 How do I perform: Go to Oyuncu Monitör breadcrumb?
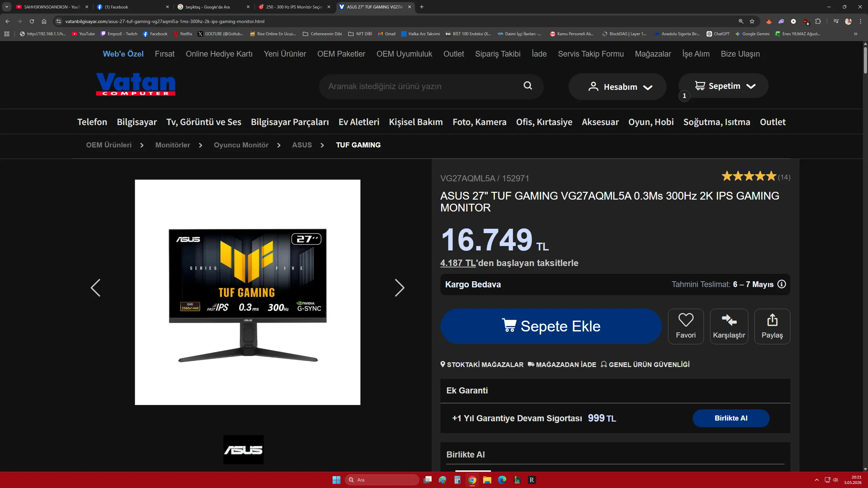click(241, 145)
